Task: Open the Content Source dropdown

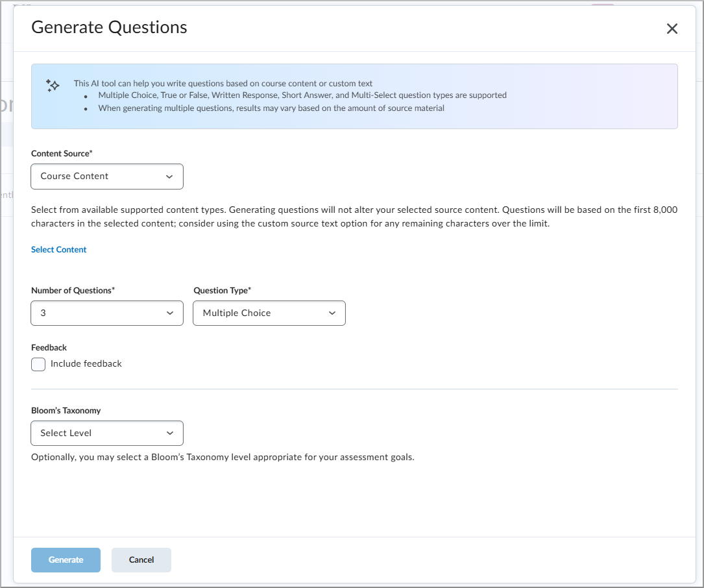Action: click(x=106, y=176)
